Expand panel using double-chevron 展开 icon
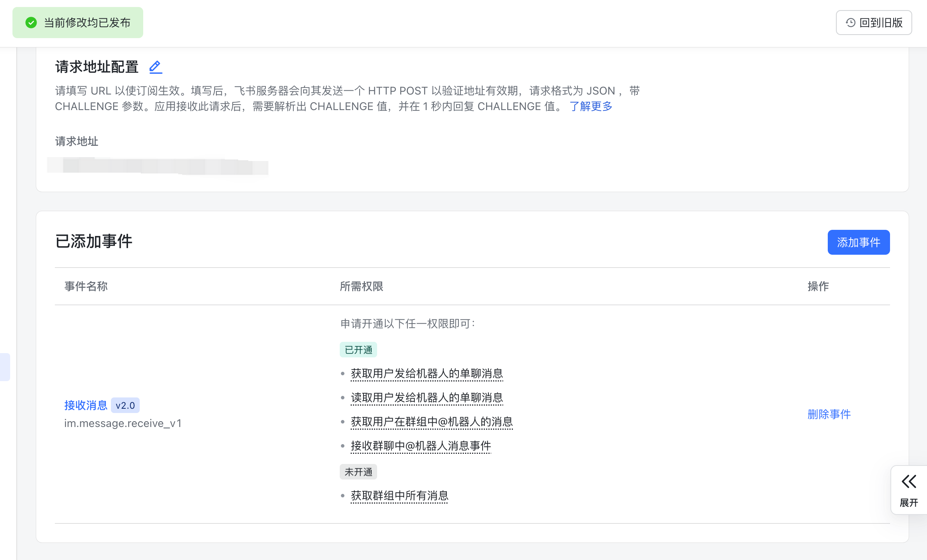 click(x=909, y=482)
